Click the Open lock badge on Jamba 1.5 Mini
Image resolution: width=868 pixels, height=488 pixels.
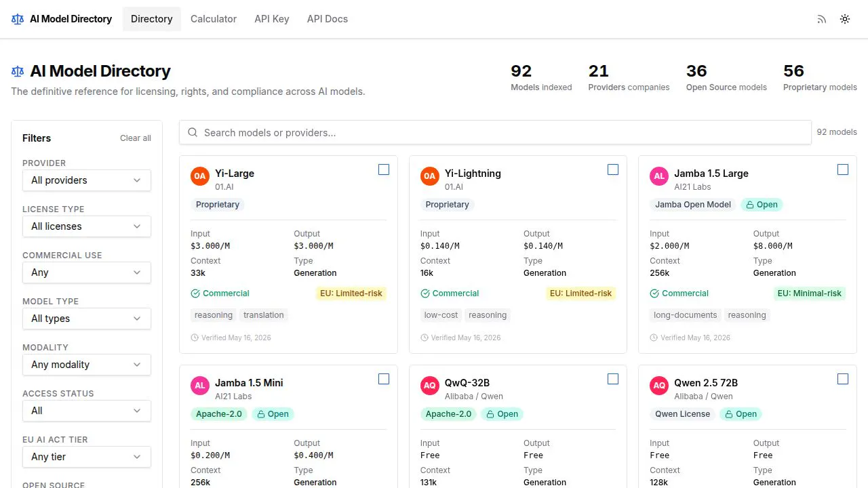click(x=272, y=414)
